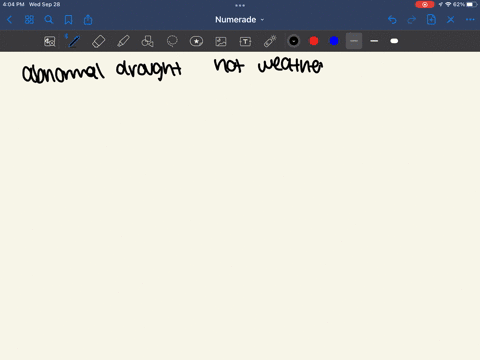480x360 pixels.
Task: Select the Lasso tool
Action: pos(172,41)
